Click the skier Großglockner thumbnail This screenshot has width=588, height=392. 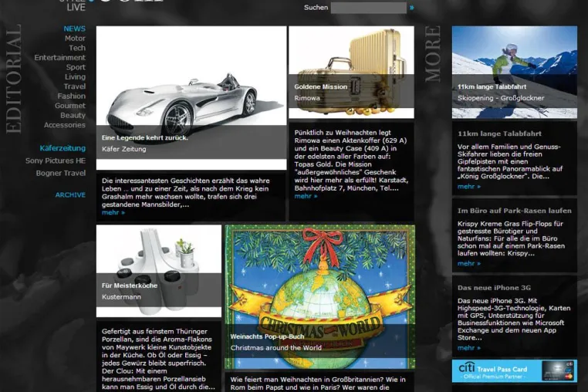tap(515, 72)
